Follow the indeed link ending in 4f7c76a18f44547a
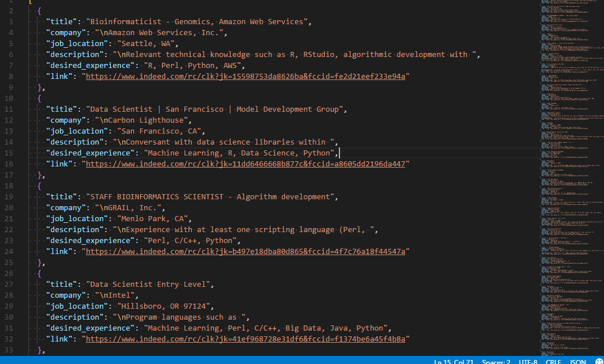 246,251
